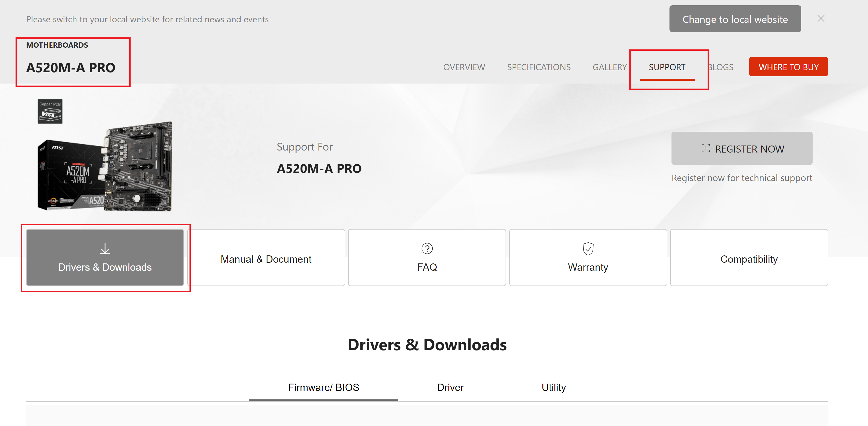Click the Register now for technical support text
The height and width of the screenshot is (426, 868).
(x=742, y=178)
